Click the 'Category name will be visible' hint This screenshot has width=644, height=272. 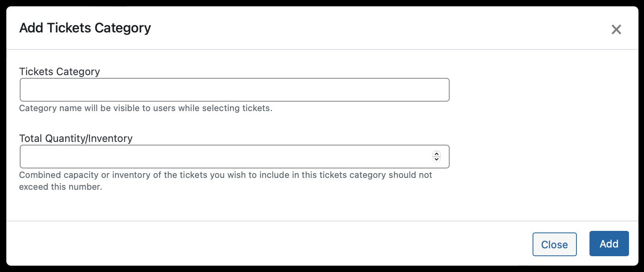146,108
